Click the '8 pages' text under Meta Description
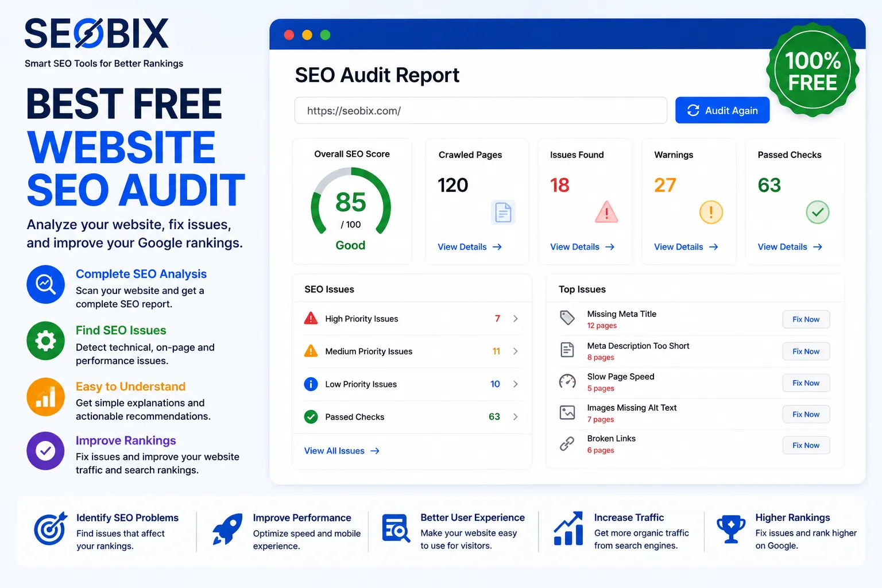882x588 pixels. pos(601,357)
